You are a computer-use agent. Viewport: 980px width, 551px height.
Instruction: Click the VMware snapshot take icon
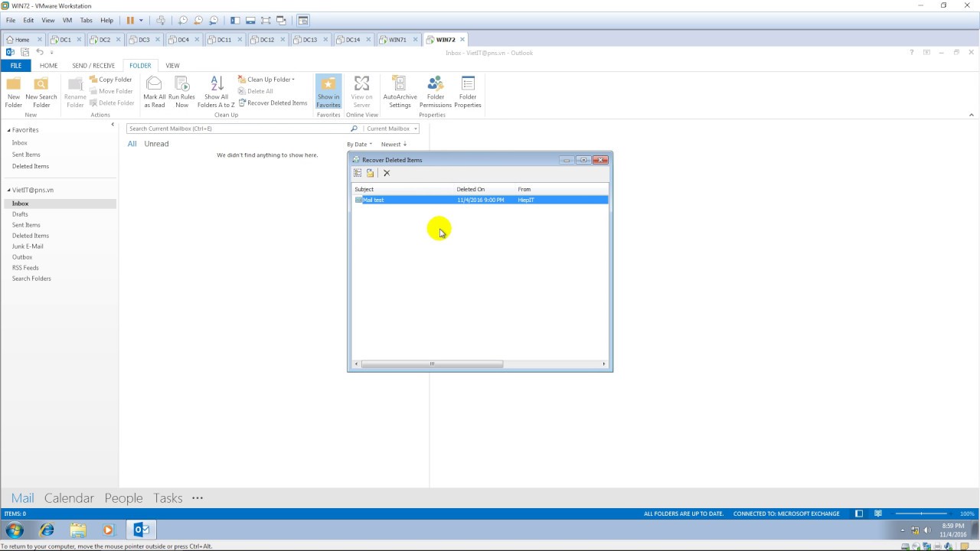pos(183,21)
